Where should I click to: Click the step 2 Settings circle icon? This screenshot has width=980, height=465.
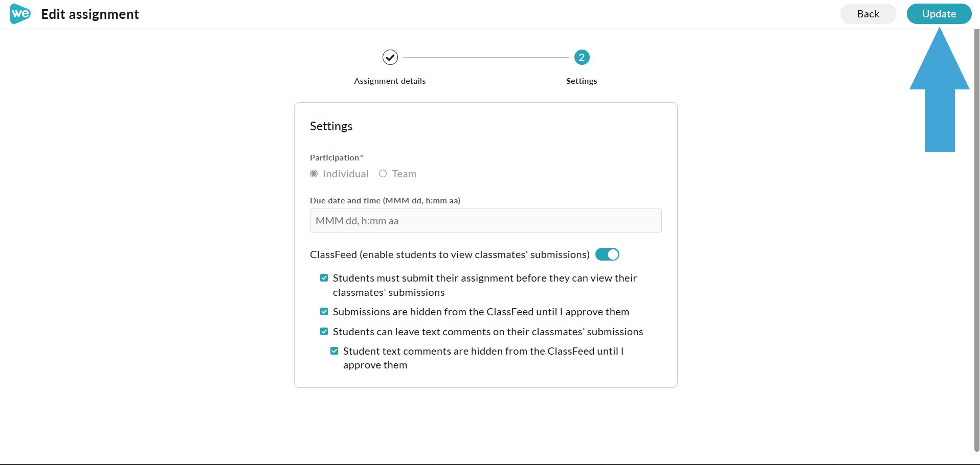click(582, 57)
